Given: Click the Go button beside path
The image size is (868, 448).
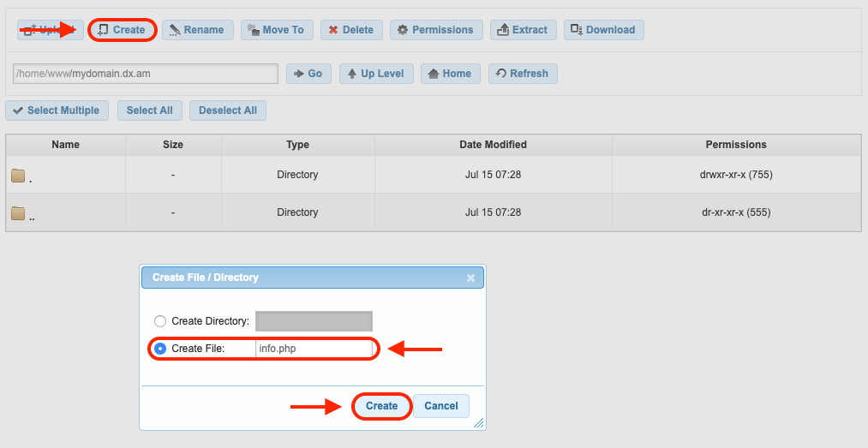Looking at the screenshot, I should [308, 74].
